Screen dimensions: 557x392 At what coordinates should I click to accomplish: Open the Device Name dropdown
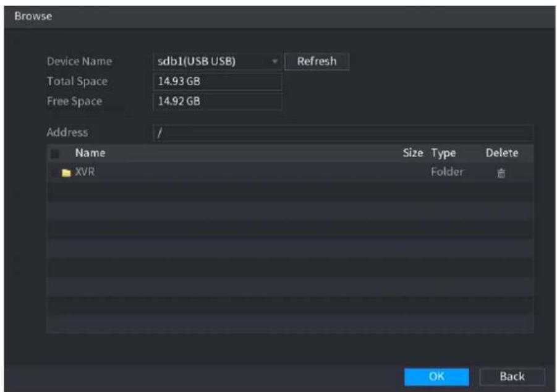click(218, 61)
